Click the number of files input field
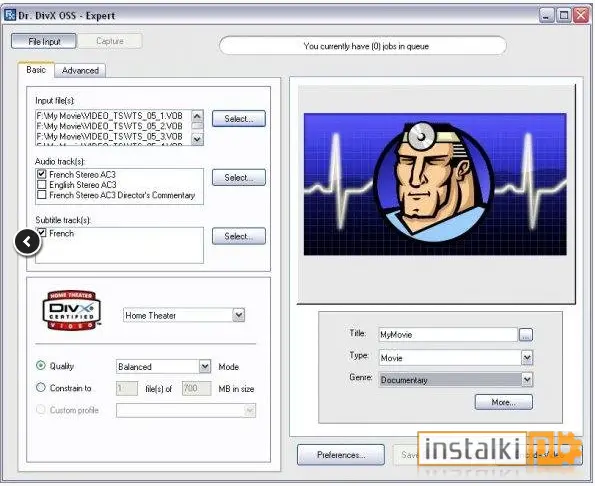The width and height of the screenshot is (595, 486). click(127, 388)
